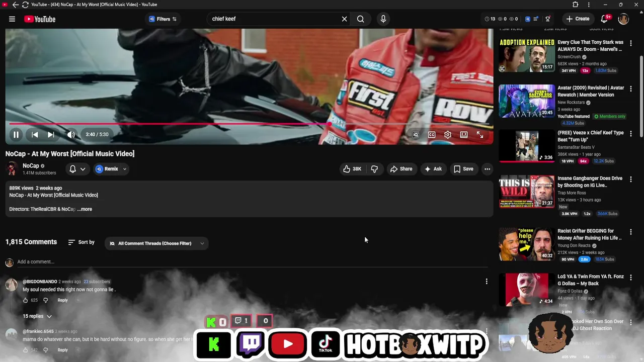Click the progress bar scrubber dot
Screen dimensions: 644x362
coord(330,124)
